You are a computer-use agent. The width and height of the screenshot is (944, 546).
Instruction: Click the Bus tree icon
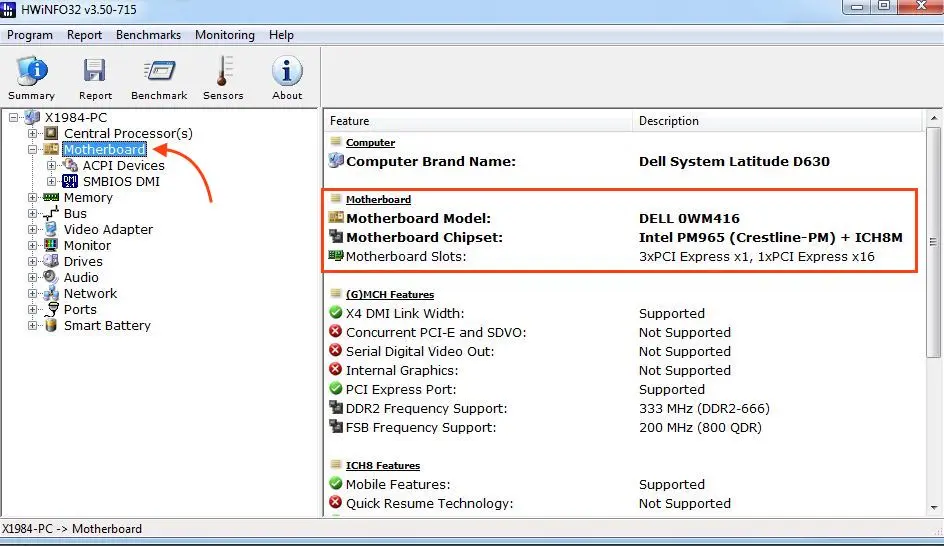pos(51,213)
